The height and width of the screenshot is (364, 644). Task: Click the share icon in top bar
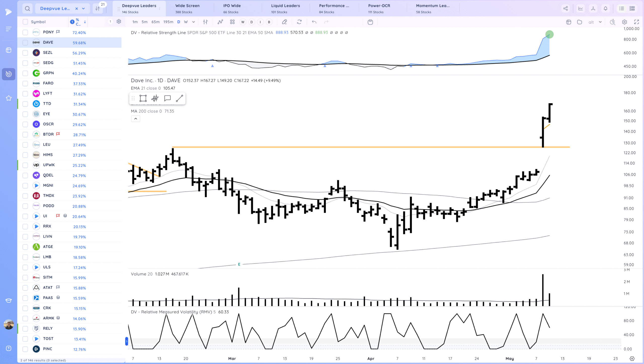[566, 9]
